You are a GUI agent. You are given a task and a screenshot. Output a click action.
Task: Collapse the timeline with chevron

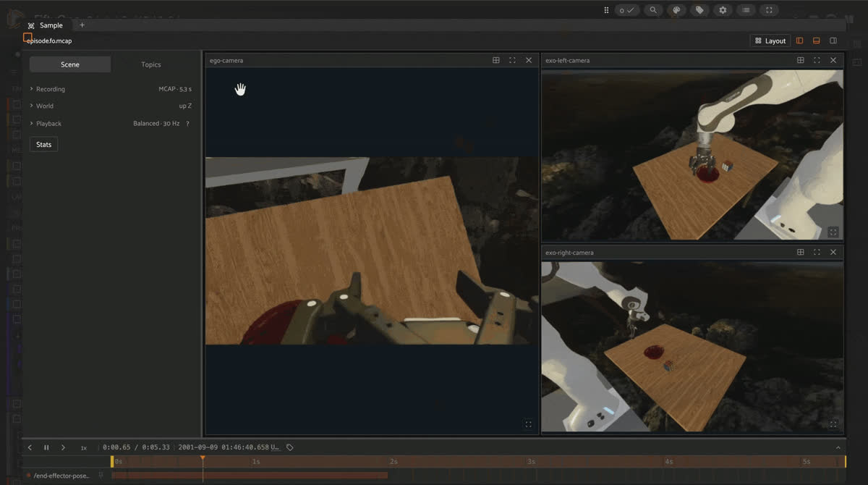[x=840, y=447]
